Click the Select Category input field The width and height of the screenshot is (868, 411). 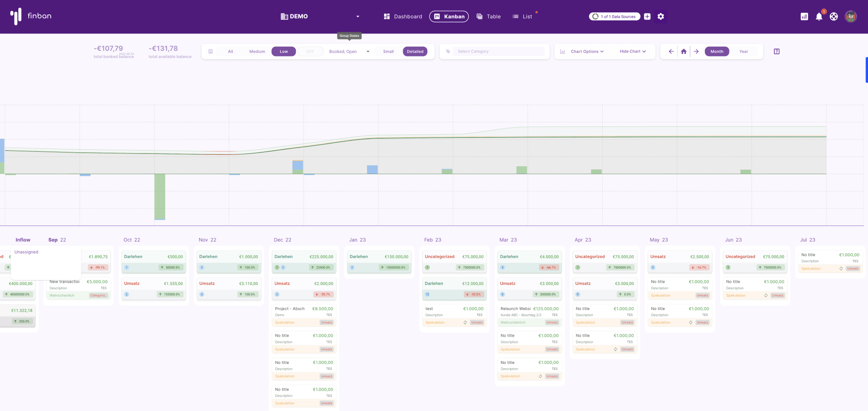click(x=500, y=51)
